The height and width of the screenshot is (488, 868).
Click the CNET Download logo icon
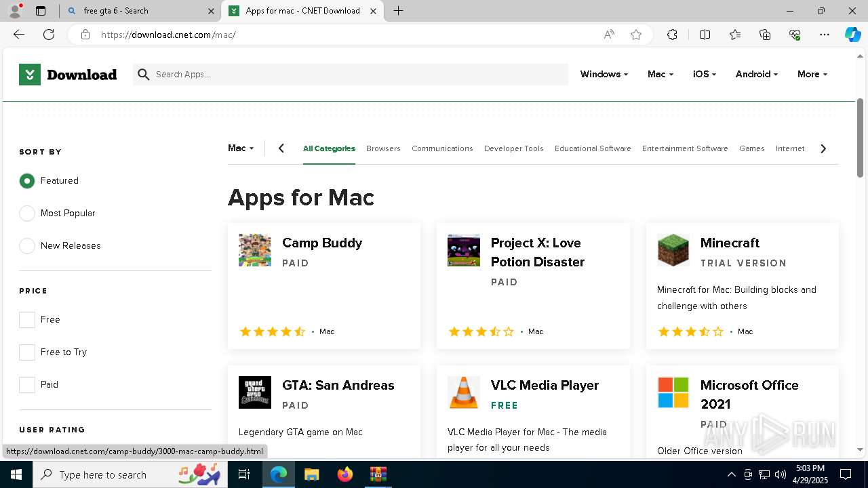(x=30, y=75)
